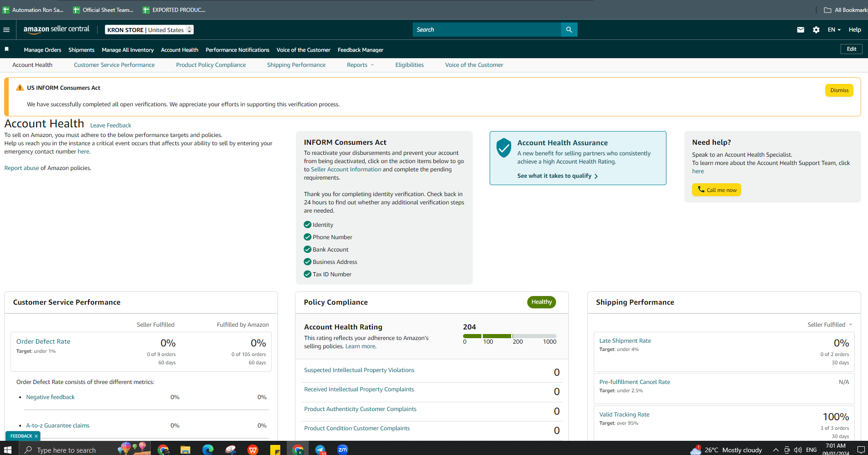Open the Eligibilities tab

point(409,65)
